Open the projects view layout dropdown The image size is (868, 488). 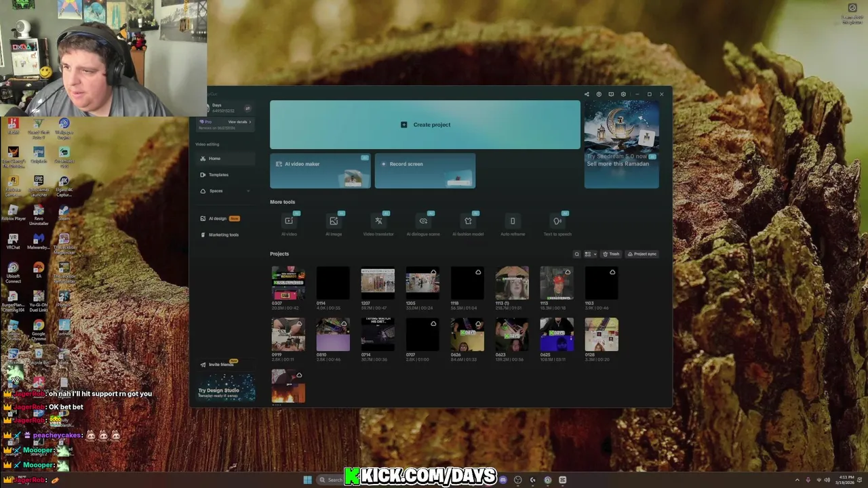pyautogui.click(x=590, y=254)
